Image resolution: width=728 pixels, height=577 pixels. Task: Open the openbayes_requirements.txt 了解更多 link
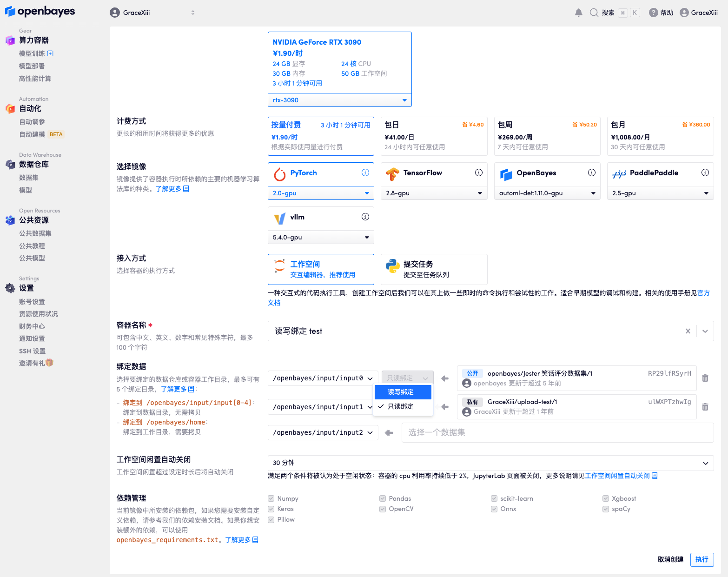(238, 540)
